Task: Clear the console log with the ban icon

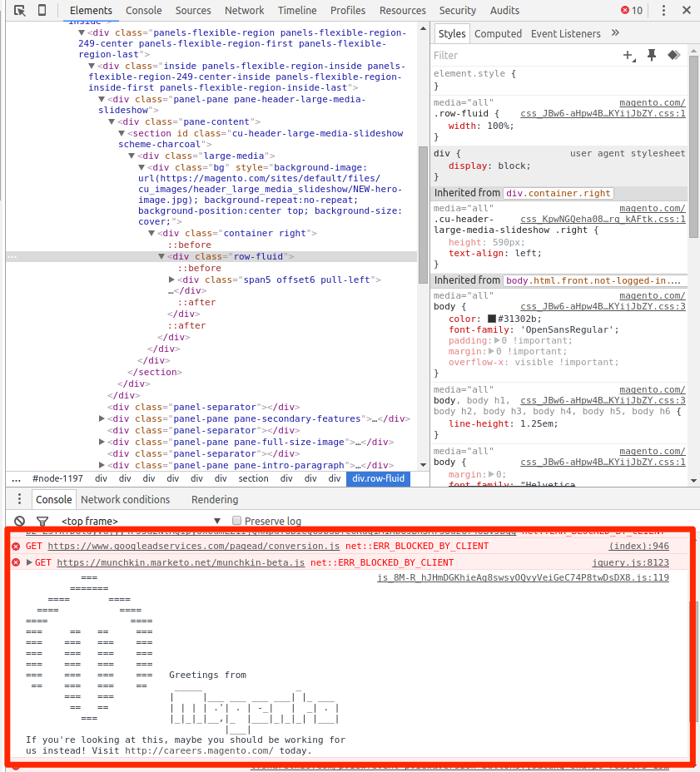Action: click(x=19, y=521)
